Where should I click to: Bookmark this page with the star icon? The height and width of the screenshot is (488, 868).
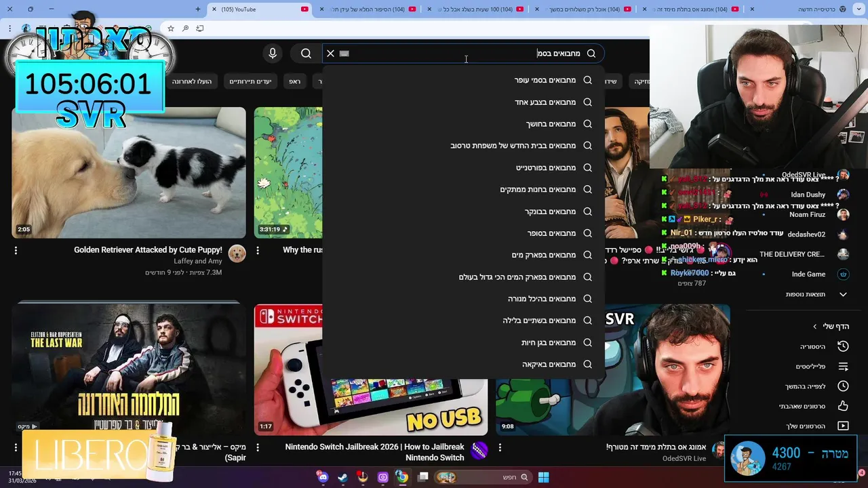(171, 28)
